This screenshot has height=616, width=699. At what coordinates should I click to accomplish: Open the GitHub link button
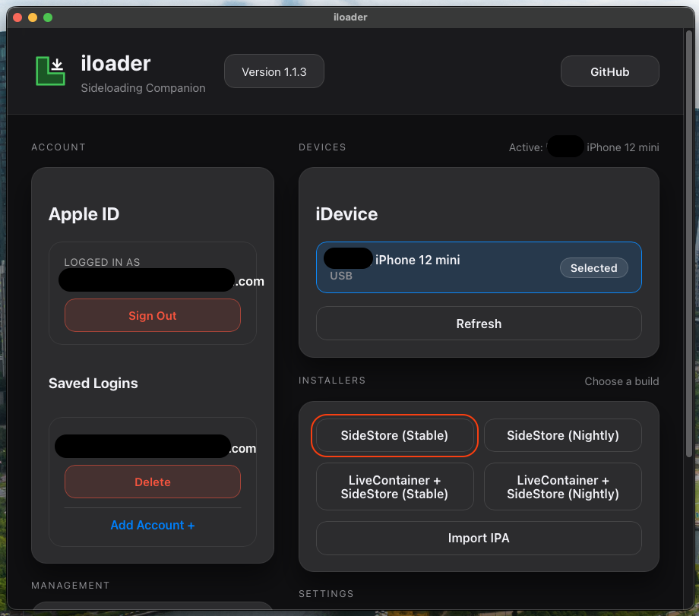tap(609, 71)
